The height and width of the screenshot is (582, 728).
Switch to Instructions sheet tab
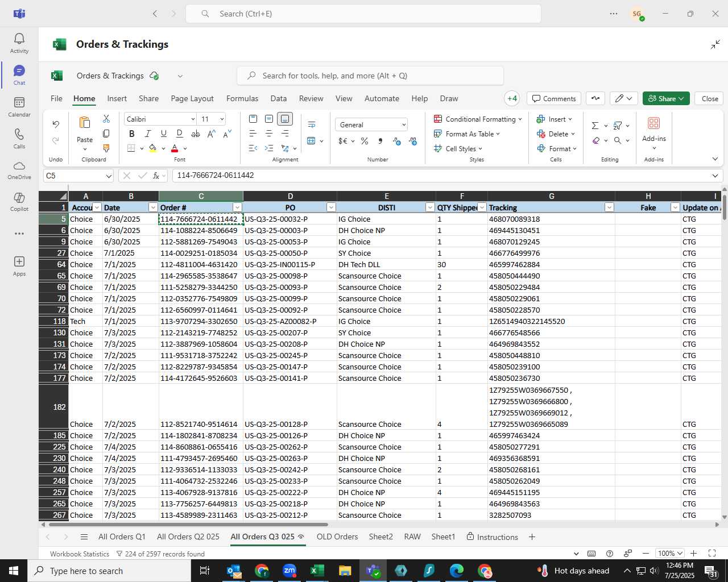492,537
